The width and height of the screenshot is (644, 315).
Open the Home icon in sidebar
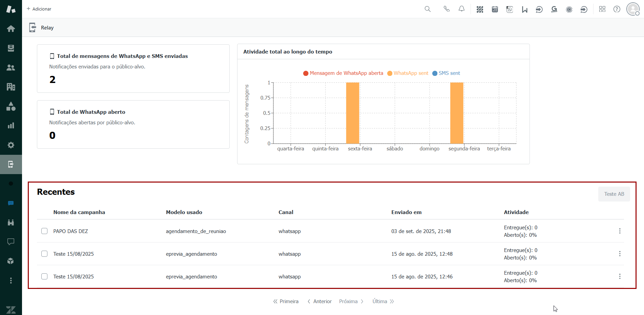[x=11, y=29]
